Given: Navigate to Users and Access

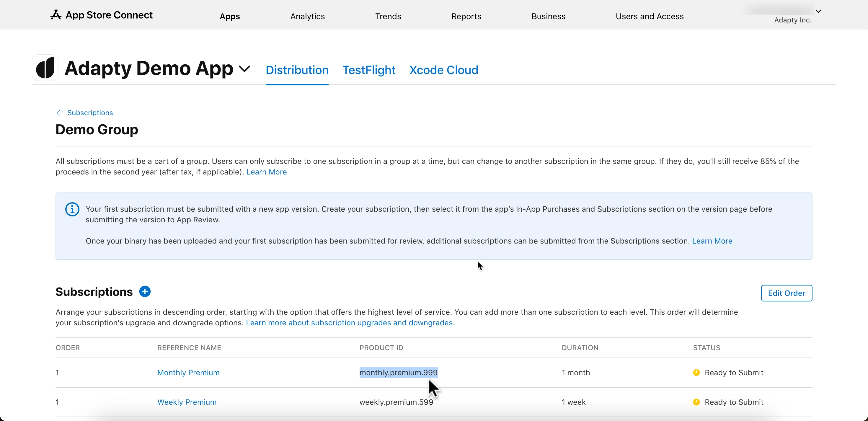Looking at the screenshot, I should coord(650,16).
